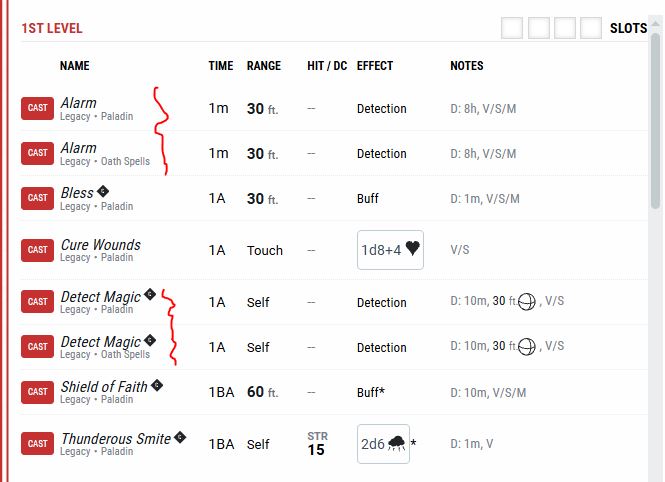Screen dimensions: 665x482
Task: Cast Bless using its CAST button
Action: click(37, 198)
